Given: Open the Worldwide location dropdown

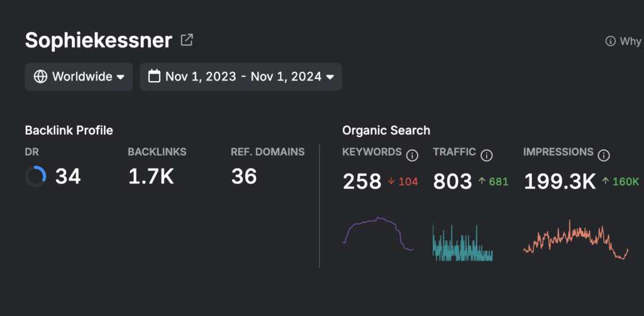Looking at the screenshot, I should 79,77.
